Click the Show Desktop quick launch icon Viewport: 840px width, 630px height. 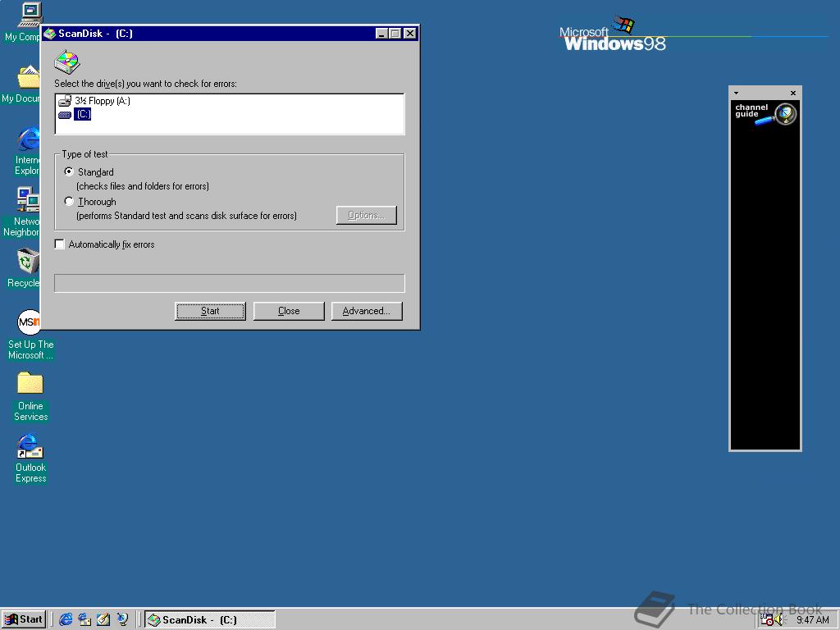point(103,619)
